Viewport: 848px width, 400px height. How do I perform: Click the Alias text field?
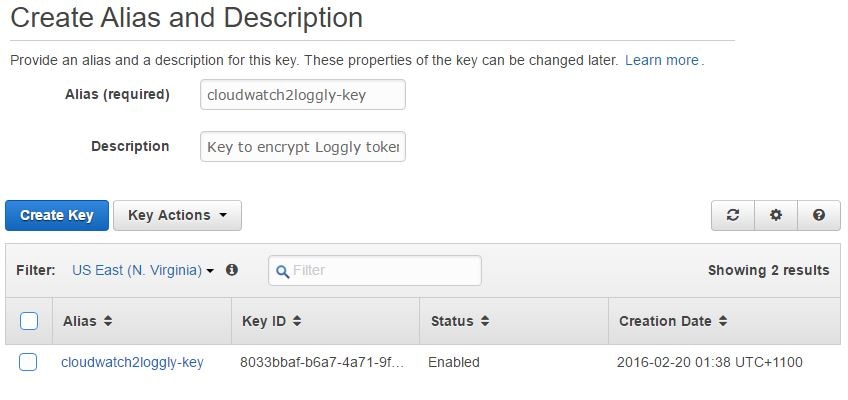[303, 94]
